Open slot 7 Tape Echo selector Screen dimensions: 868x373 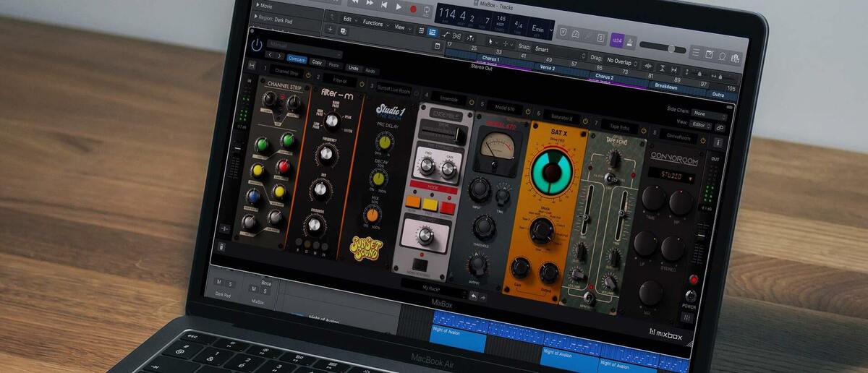coord(621,127)
